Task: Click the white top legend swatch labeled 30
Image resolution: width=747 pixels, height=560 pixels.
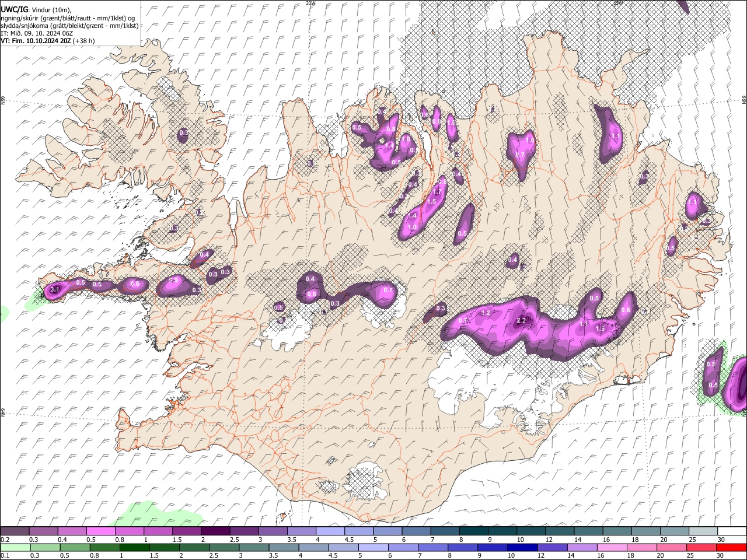Action: tap(732, 531)
